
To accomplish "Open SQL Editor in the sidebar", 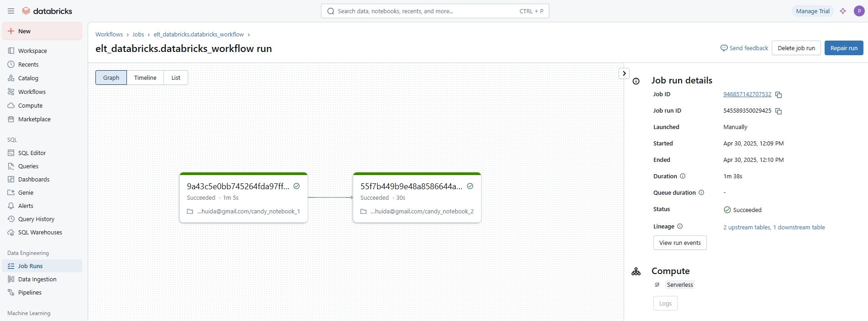I will coord(42,153).
